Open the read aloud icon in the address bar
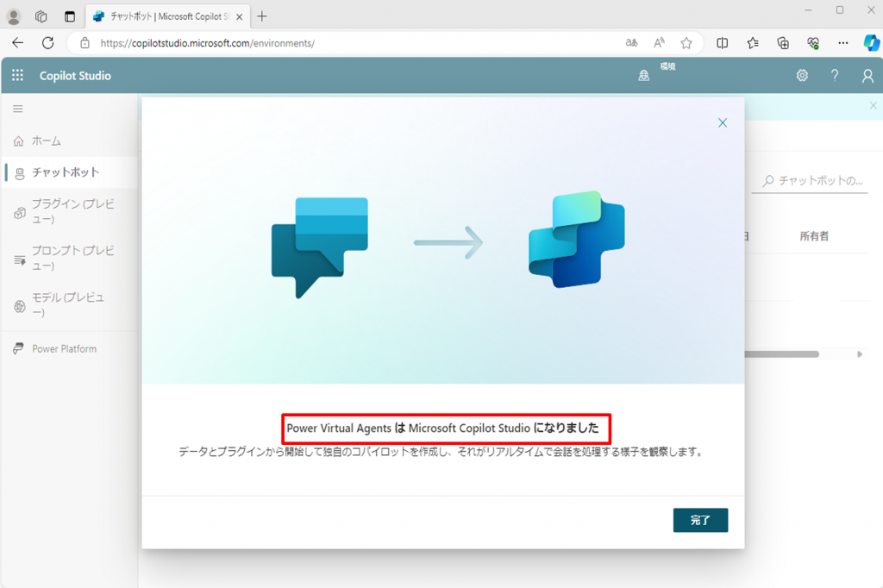This screenshot has width=883, height=588. 659,43
